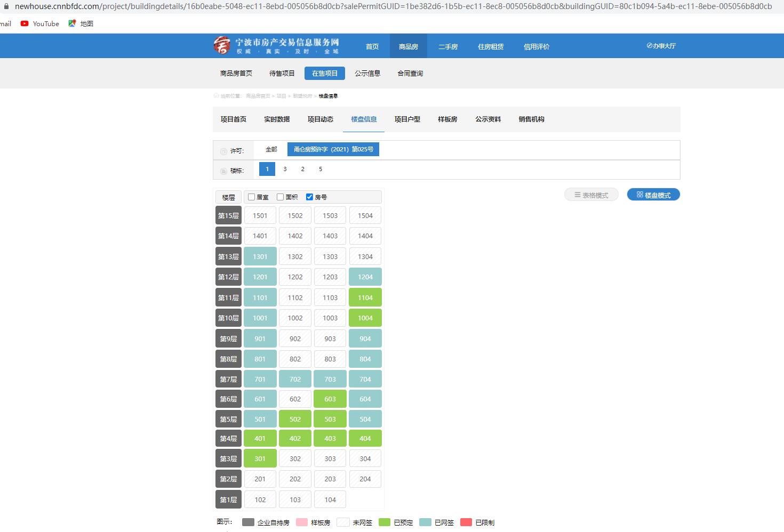This screenshot has height=532, width=784.
Task: Switch to the 项目首页 tab
Action: pyautogui.click(x=234, y=119)
